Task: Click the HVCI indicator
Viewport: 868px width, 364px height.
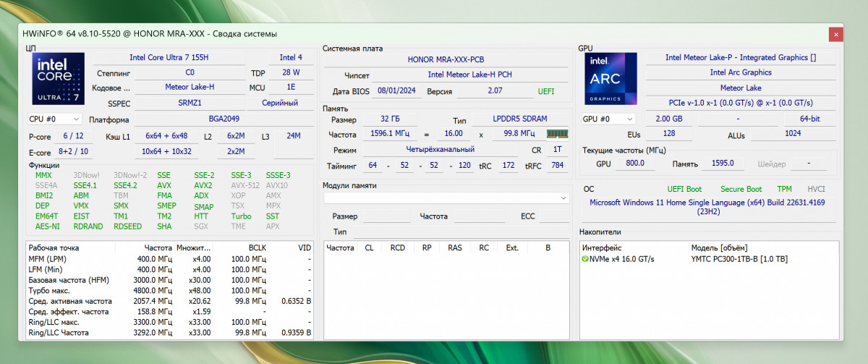Action: [x=816, y=189]
